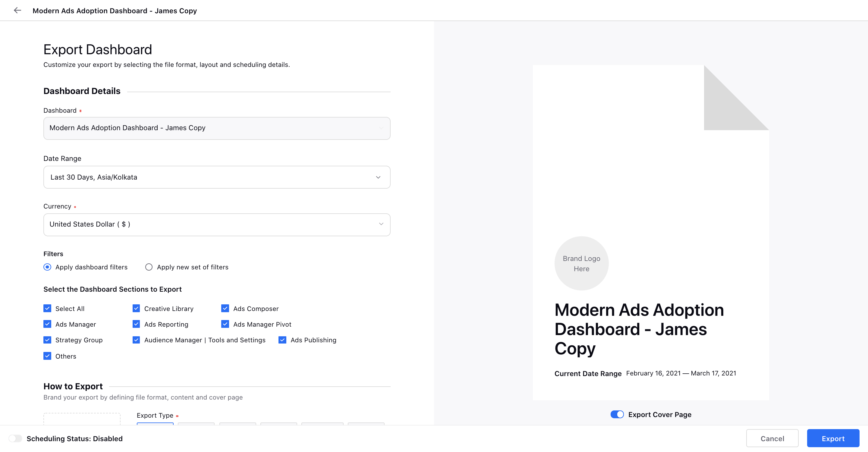Screen dimensions: 868x452
Task: Toggle the Export Cover Page switch
Action: pos(617,414)
